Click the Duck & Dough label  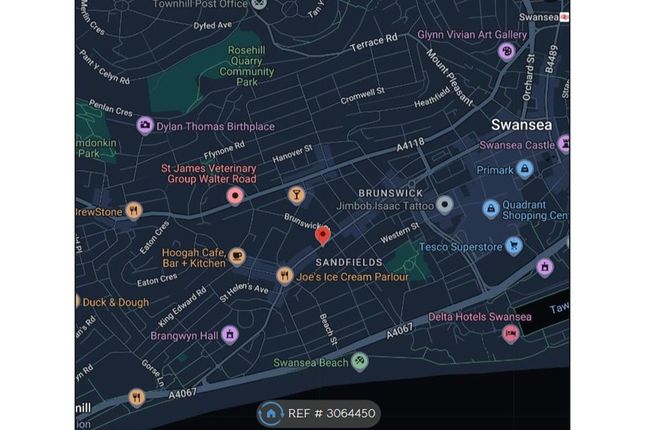point(116,302)
